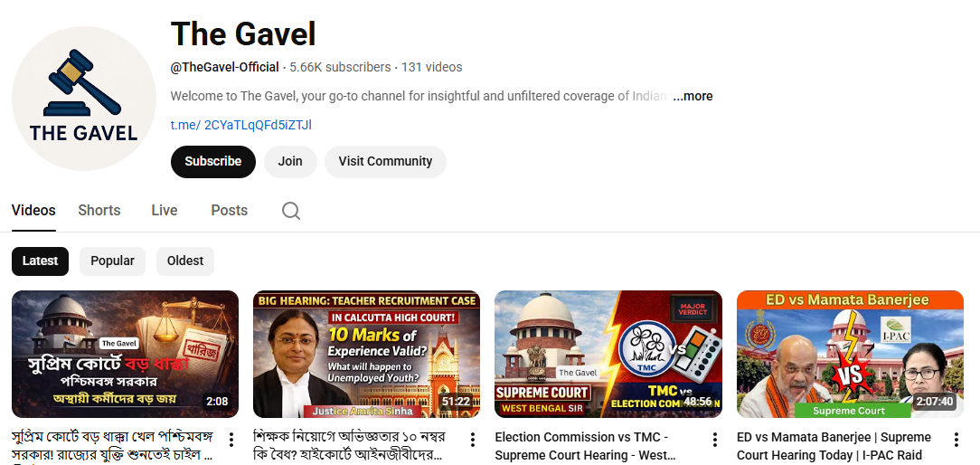Click the Visit Community button
980x465 pixels.
(x=385, y=161)
